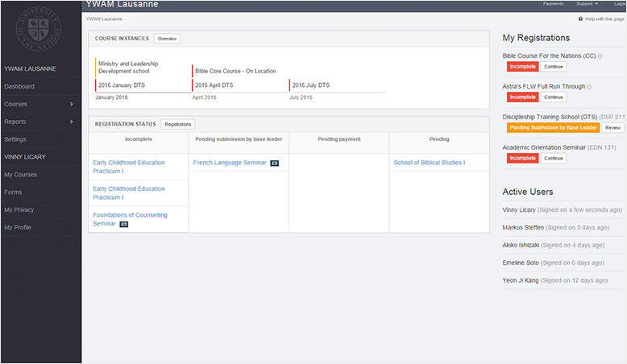
Task: Click the ES badge beside Foundations of Counselling Seminar
Action: pos(123,224)
